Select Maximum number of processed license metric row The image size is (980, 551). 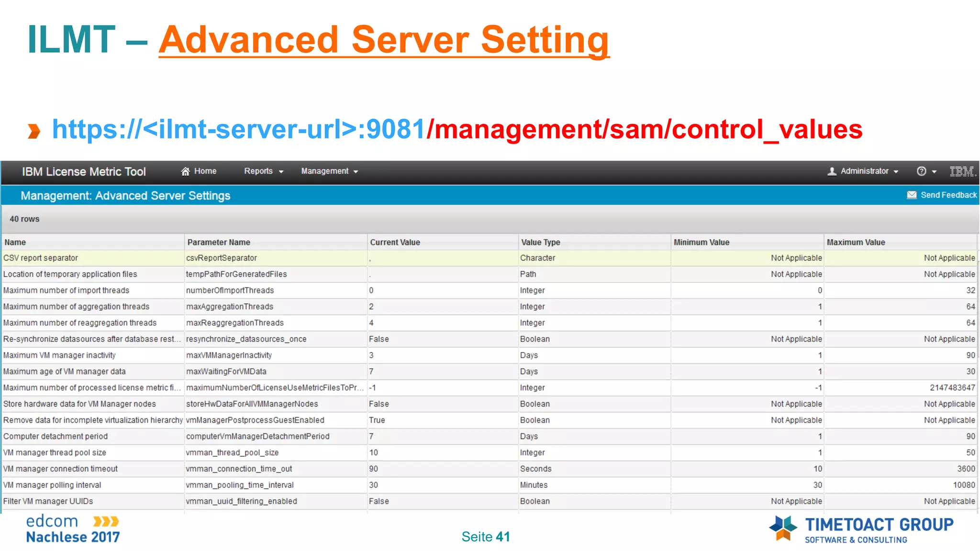point(489,388)
